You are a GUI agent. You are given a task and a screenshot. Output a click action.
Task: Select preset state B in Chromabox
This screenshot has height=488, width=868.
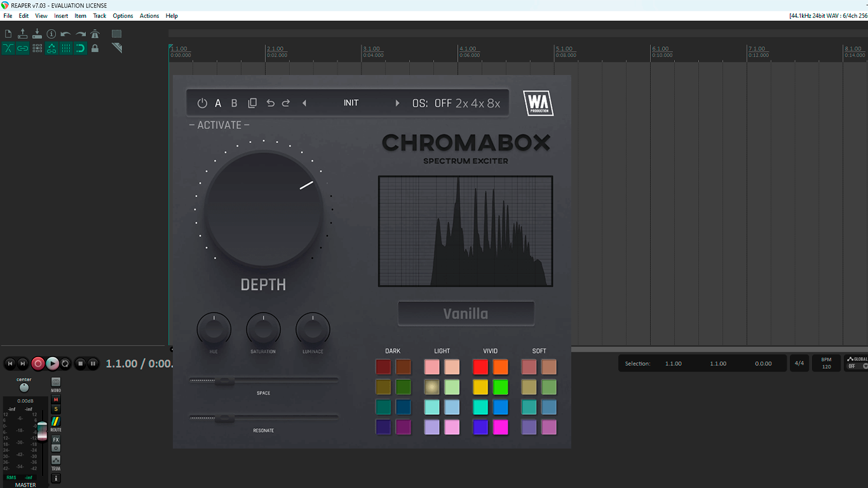[x=234, y=103]
